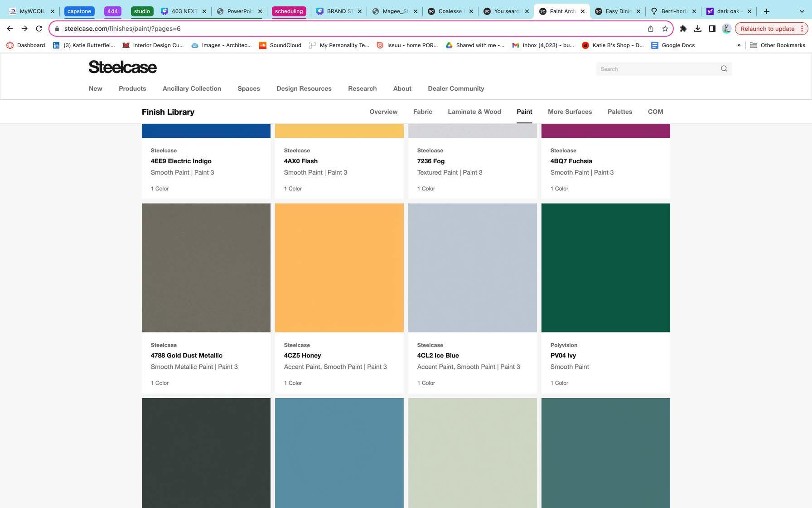Open a new browser tab
The width and height of the screenshot is (812, 508).
click(x=767, y=11)
